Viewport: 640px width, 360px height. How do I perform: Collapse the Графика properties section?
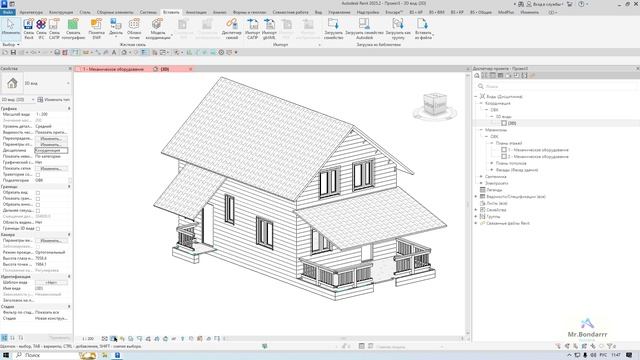tap(69, 109)
